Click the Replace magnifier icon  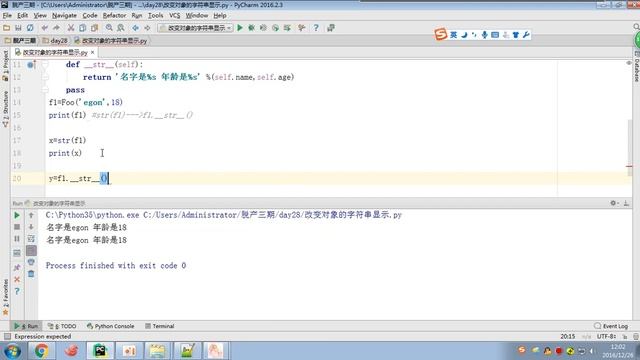click(x=121, y=28)
